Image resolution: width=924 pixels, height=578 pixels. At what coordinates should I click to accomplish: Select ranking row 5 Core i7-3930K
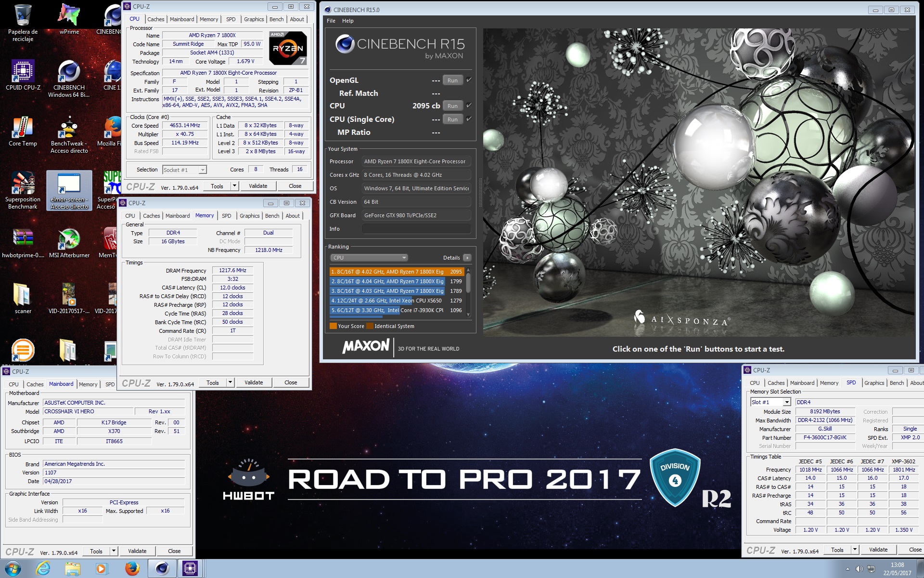tap(397, 310)
